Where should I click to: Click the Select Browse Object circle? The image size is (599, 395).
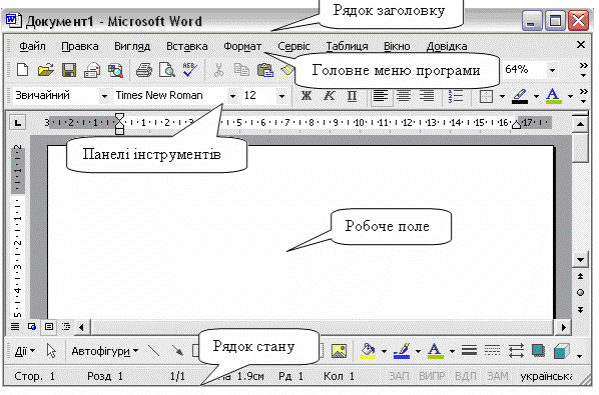[x=580, y=293]
